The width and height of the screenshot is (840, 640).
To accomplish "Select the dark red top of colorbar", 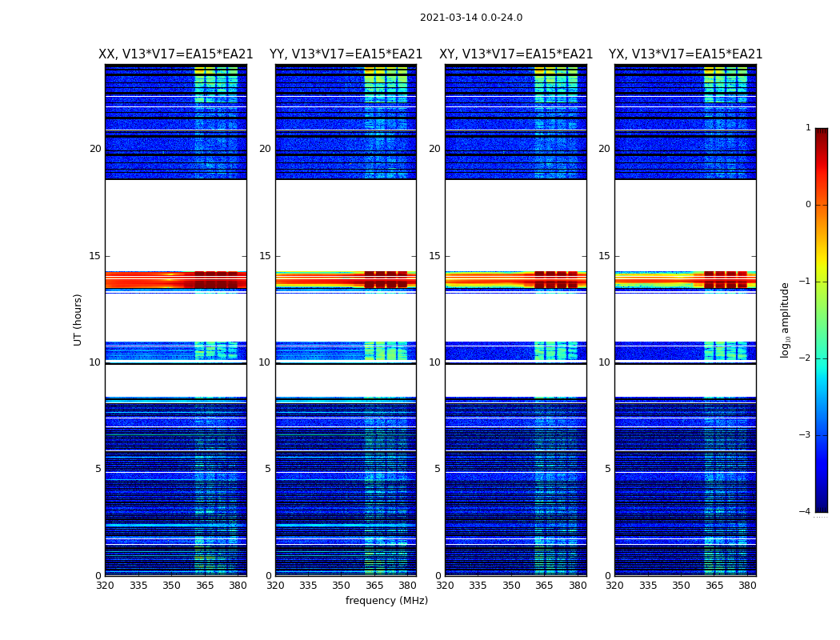I will 822,132.
